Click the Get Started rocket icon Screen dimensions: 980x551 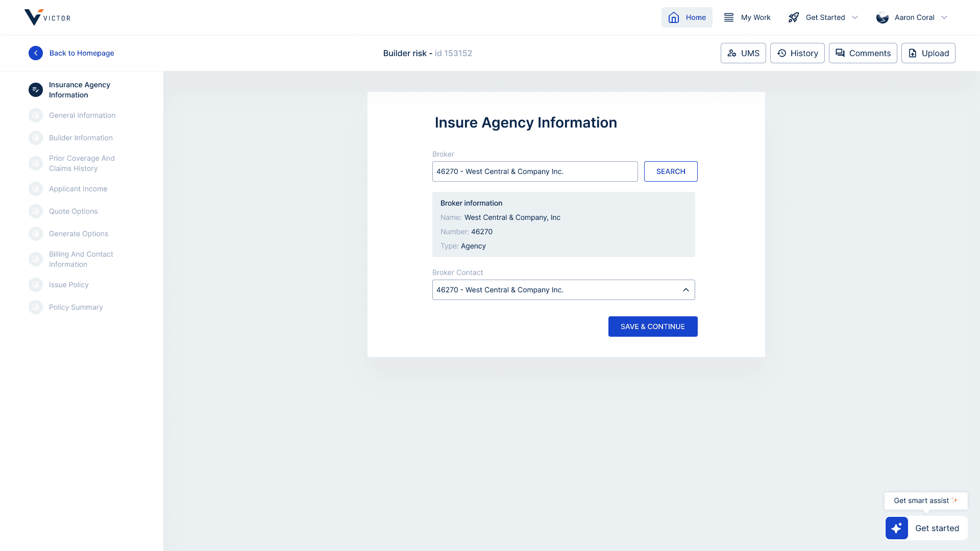click(794, 17)
